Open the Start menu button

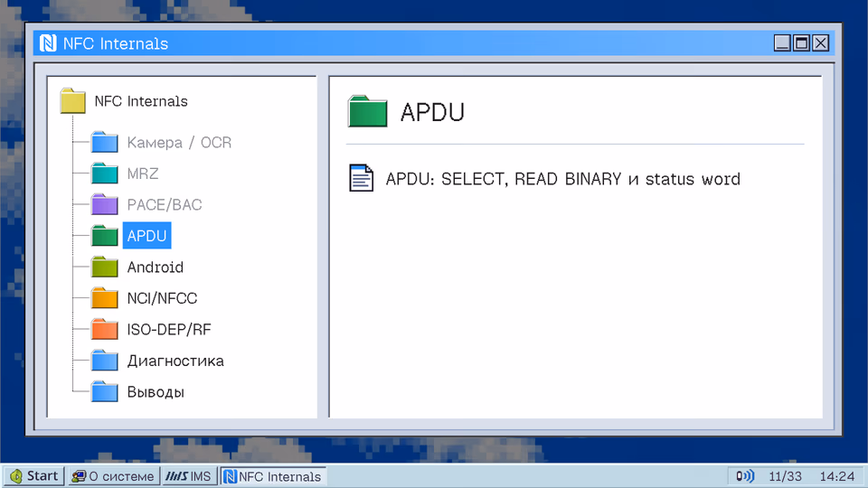(x=34, y=476)
